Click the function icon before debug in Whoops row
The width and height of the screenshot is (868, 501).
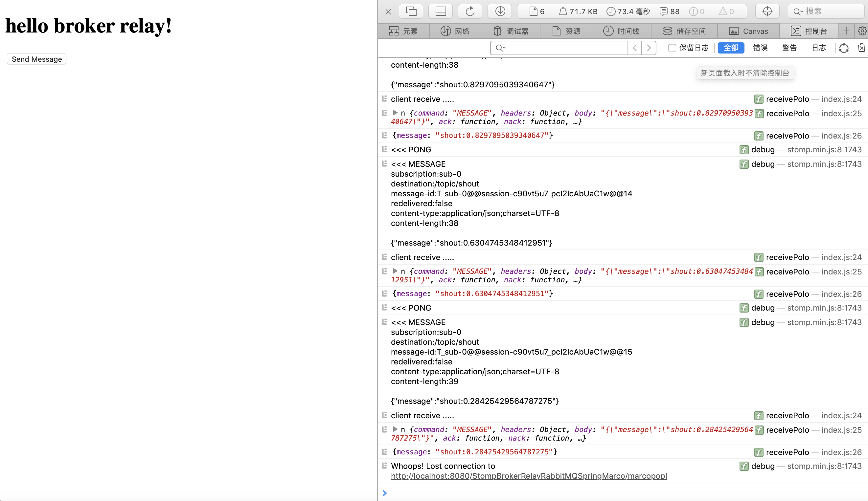pyautogui.click(x=744, y=467)
